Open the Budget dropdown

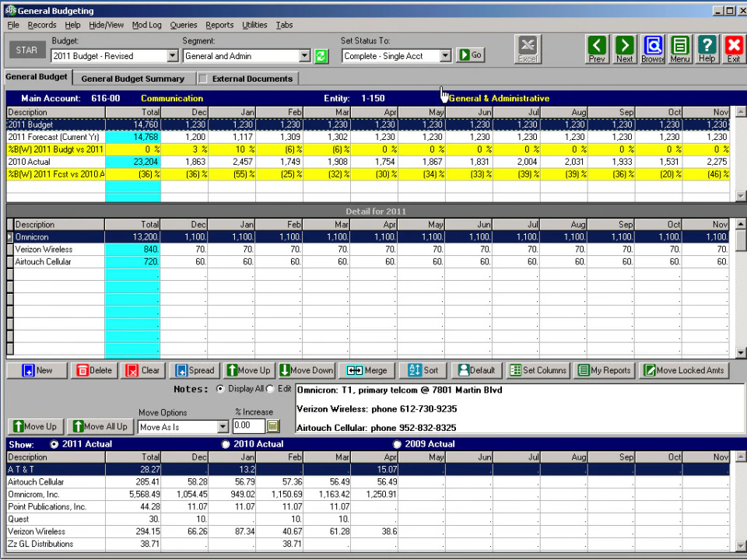(172, 55)
